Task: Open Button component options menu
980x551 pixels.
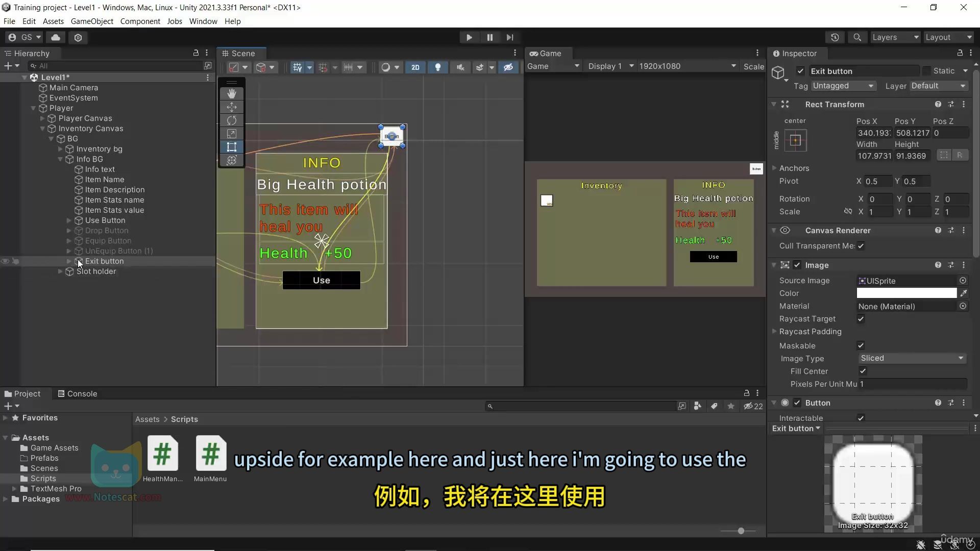Action: [x=964, y=403]
